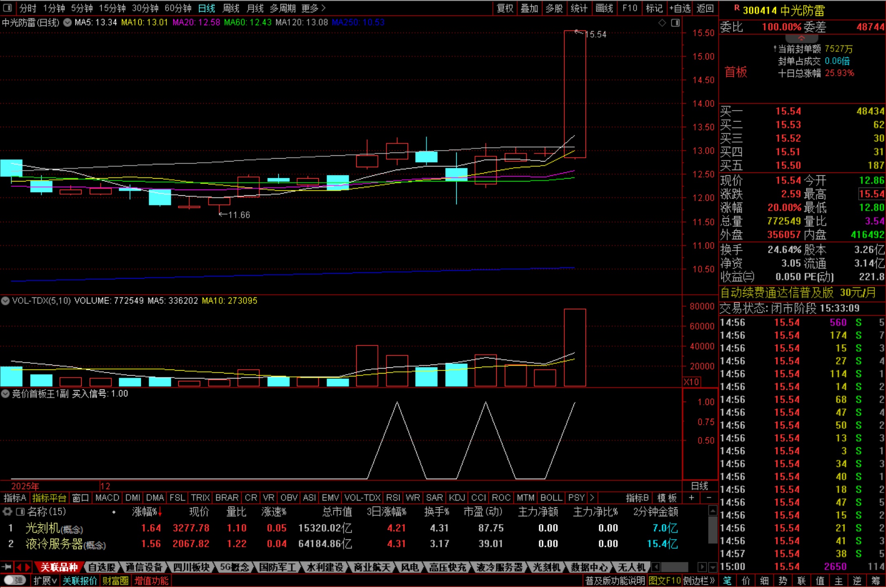Image resolution: width=886 pixels, height=588 pixels.
Task: Switch to the 周线 weekly period tab
Action: coord(231,8)
